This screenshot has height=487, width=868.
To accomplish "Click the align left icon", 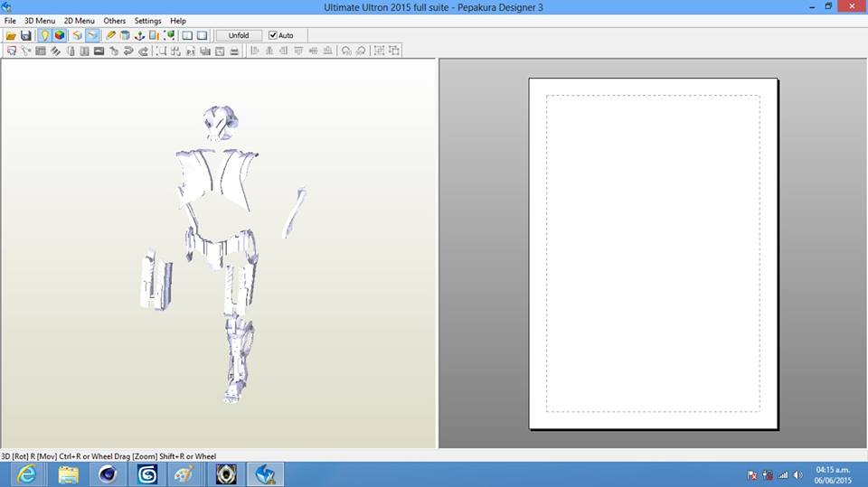I will 255,51.
